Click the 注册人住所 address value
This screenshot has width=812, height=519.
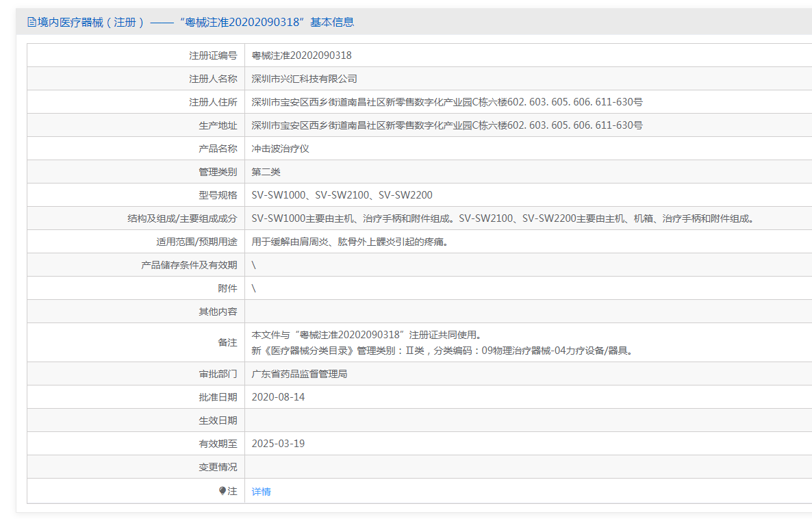[446, 102]
